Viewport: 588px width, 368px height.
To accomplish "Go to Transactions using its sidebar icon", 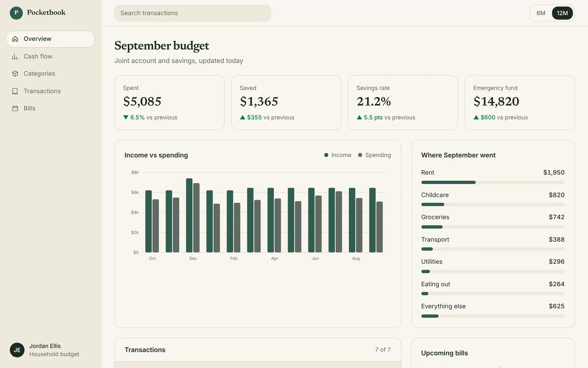I will 15,91.
